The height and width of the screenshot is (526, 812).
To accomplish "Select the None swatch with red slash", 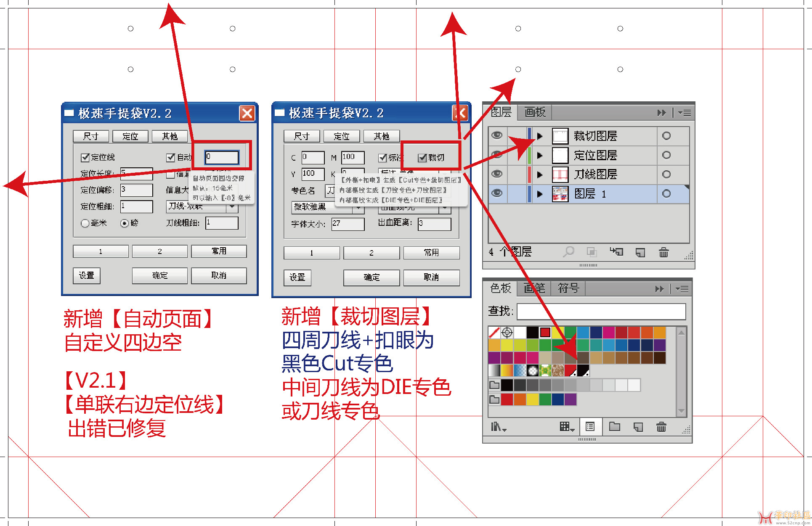I will 495,333.
